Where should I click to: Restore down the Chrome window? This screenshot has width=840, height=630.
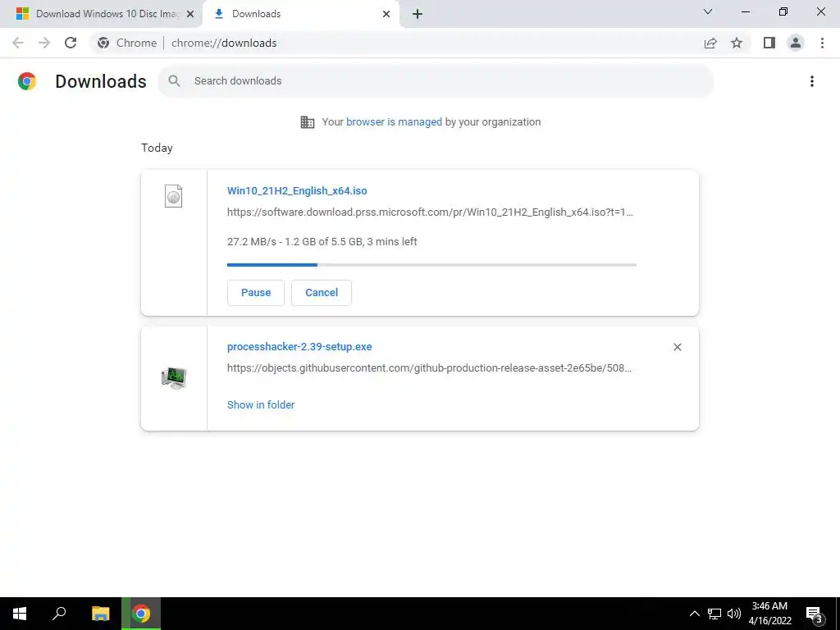(x=783, y=11)
